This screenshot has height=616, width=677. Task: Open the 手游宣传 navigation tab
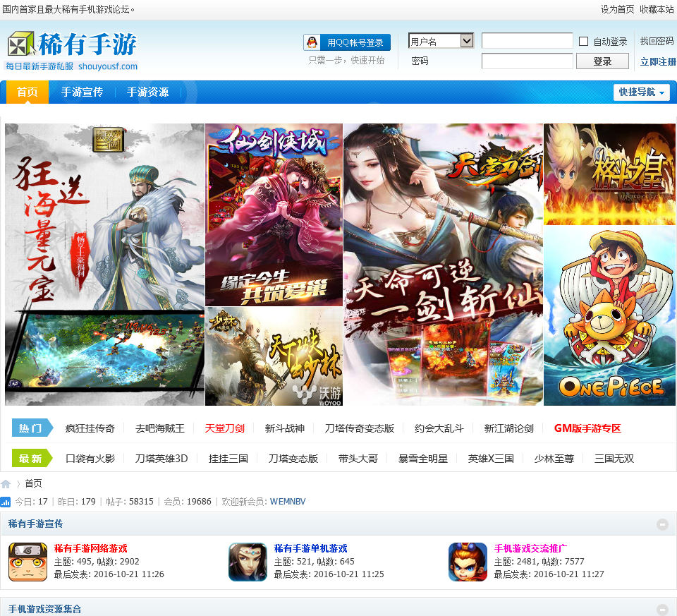click(82, 92)
